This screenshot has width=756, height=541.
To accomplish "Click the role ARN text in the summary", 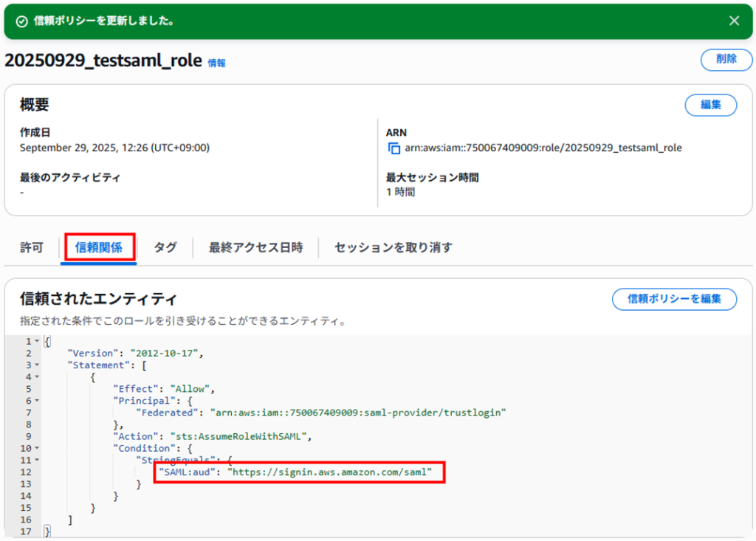I will point(543,148).
